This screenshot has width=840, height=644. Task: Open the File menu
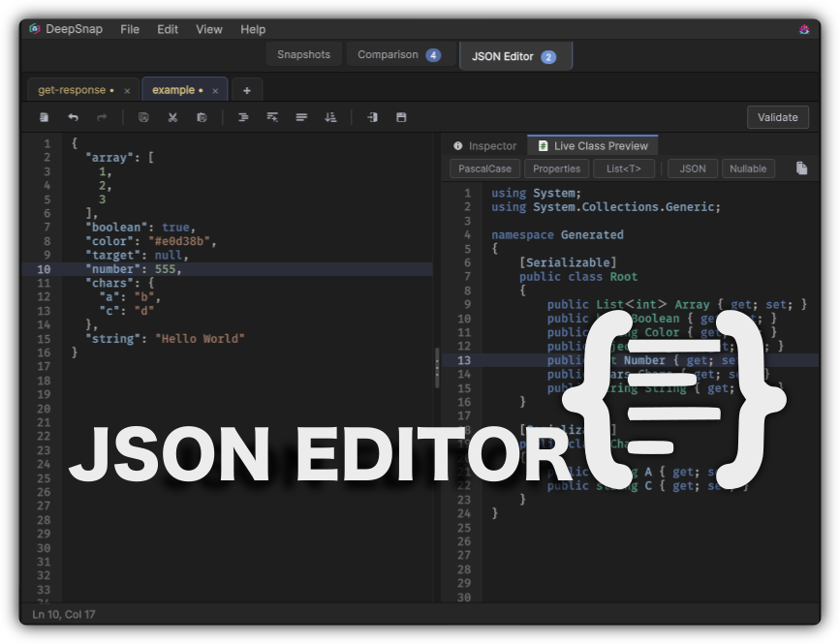130,29
